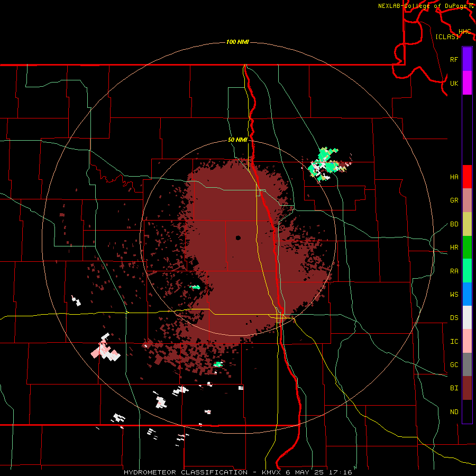Screen dimensions: 476x476
Task: Click the green rain echo cluster northeast of radar
Action: 324,164
